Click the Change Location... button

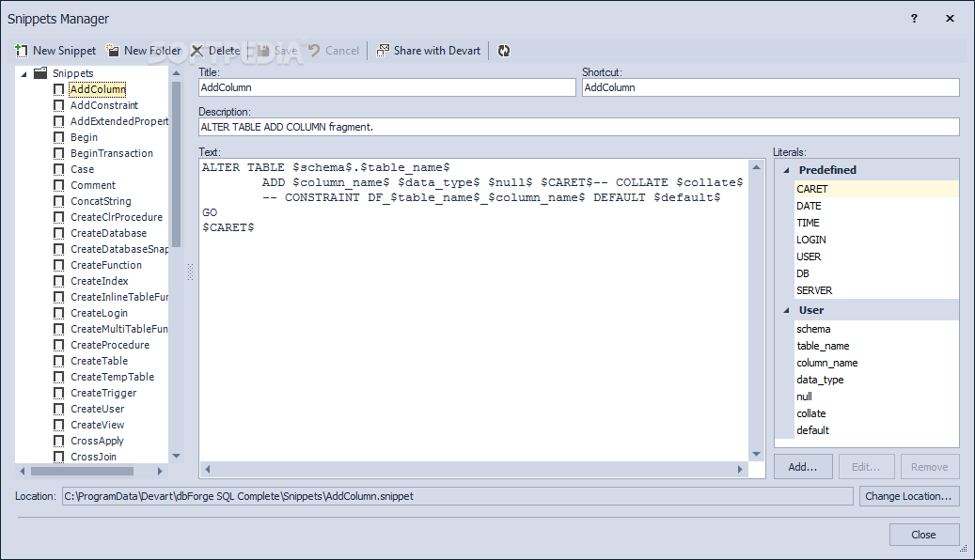908,496
